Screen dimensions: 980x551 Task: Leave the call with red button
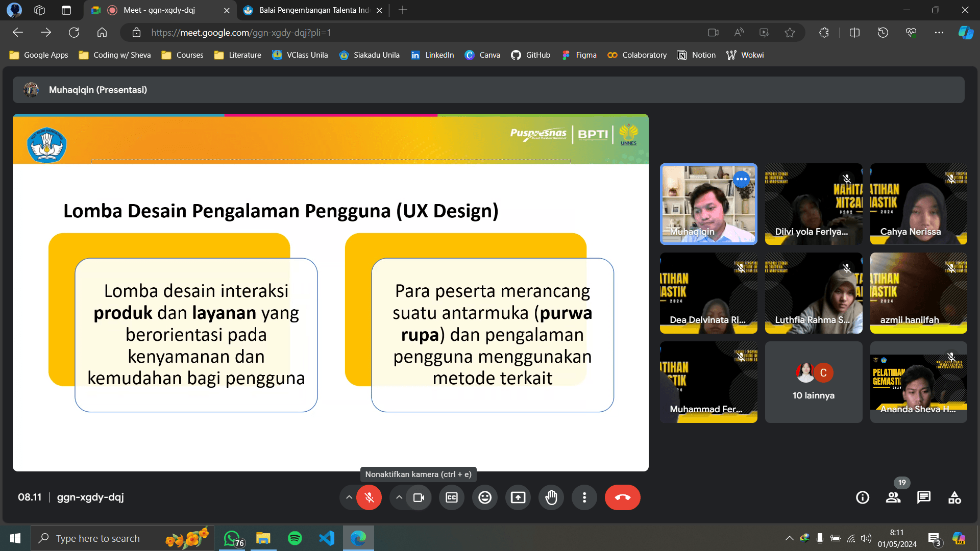click(x=622, y=497)
